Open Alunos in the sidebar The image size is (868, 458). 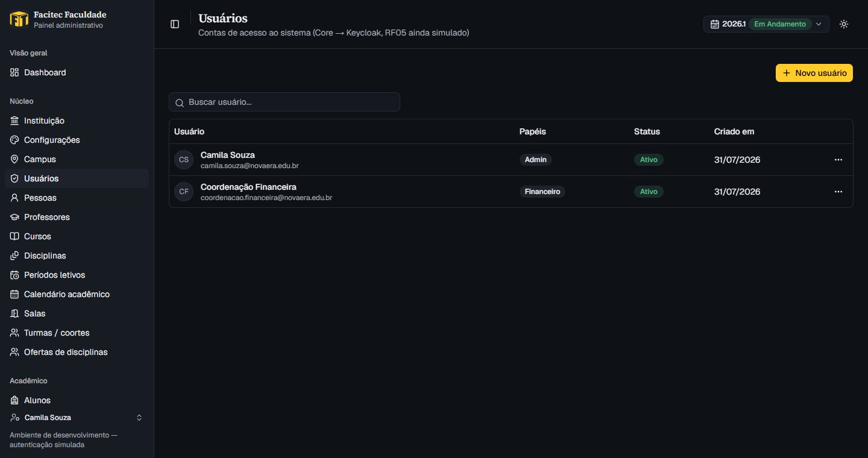coord(77,400)
